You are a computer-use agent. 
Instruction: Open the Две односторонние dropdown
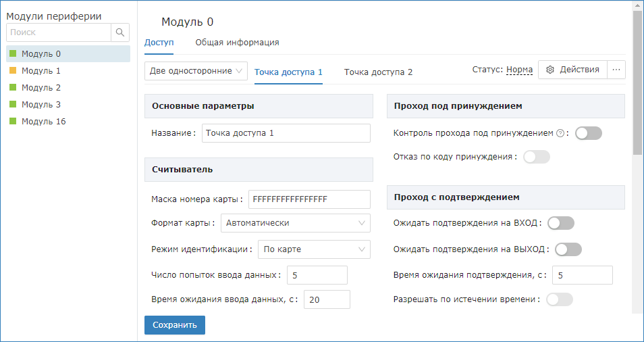coord(196,71)
